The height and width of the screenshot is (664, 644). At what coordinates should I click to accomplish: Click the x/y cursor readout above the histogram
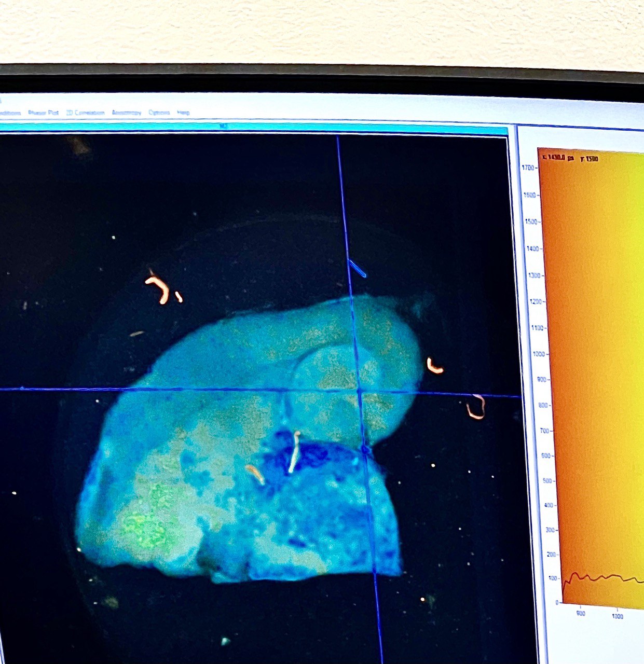570,158
